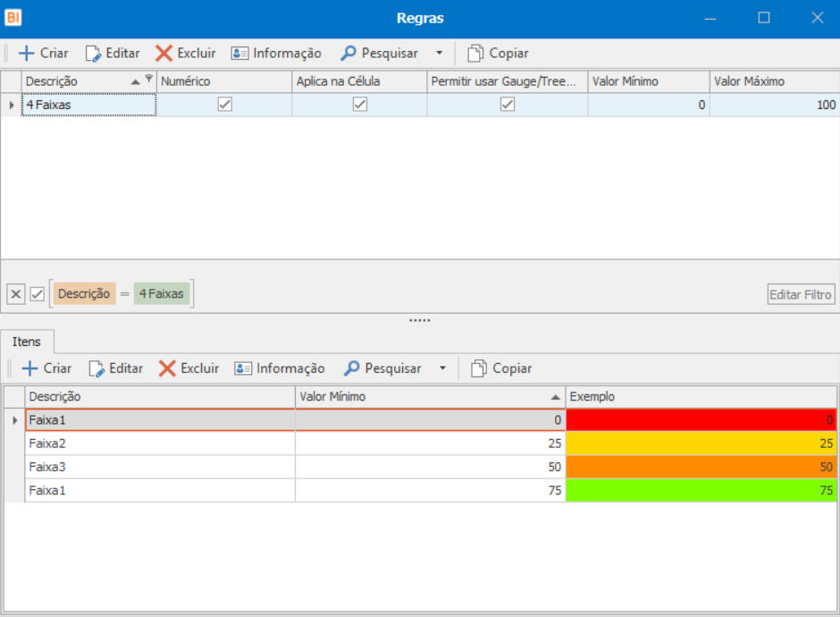Click the Informação card icon in the top toolbar
Image resolution: width=840 pixels, height=617 pixels.
(x=239, y=53)
